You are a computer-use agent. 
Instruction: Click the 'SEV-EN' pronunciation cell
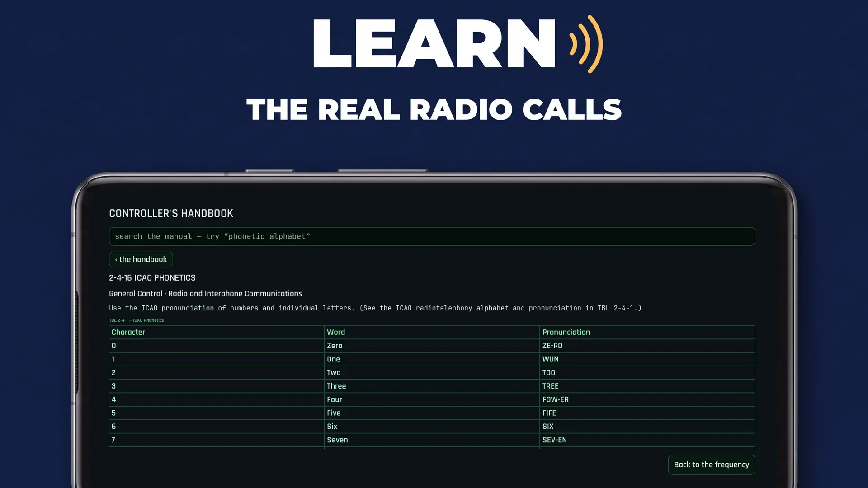pos(647,440)
